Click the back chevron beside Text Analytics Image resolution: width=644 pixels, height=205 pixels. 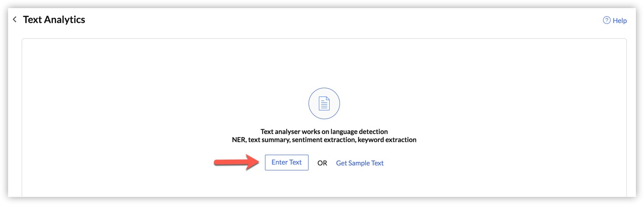coord(15,19)
